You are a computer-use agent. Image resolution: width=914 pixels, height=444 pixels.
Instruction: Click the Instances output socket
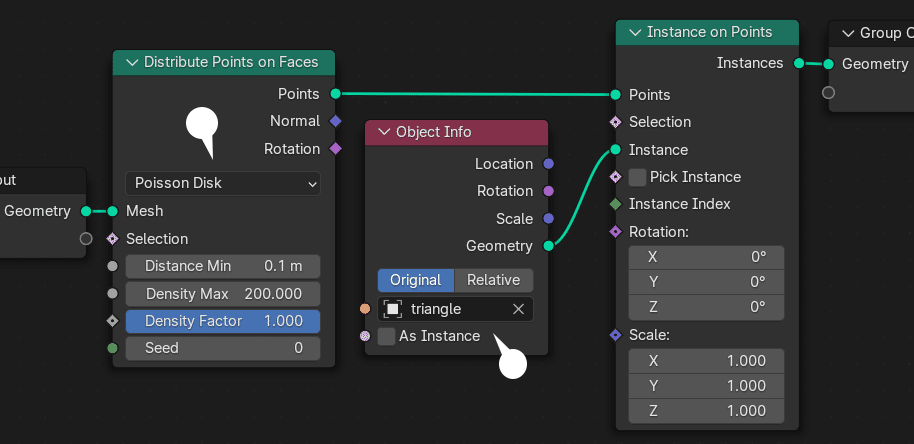[798, 63]
